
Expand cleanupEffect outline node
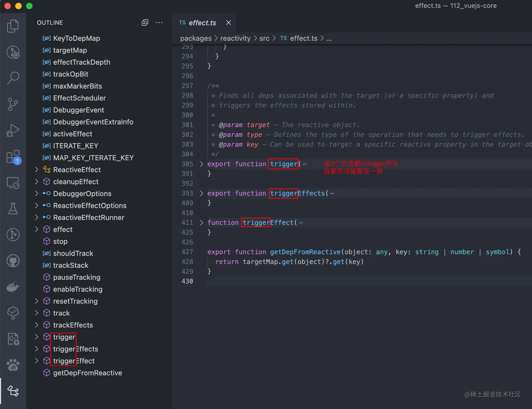tap(37, 182)
